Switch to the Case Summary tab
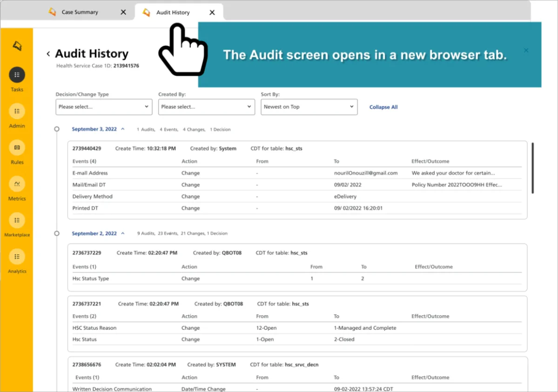 coord(80,12)
